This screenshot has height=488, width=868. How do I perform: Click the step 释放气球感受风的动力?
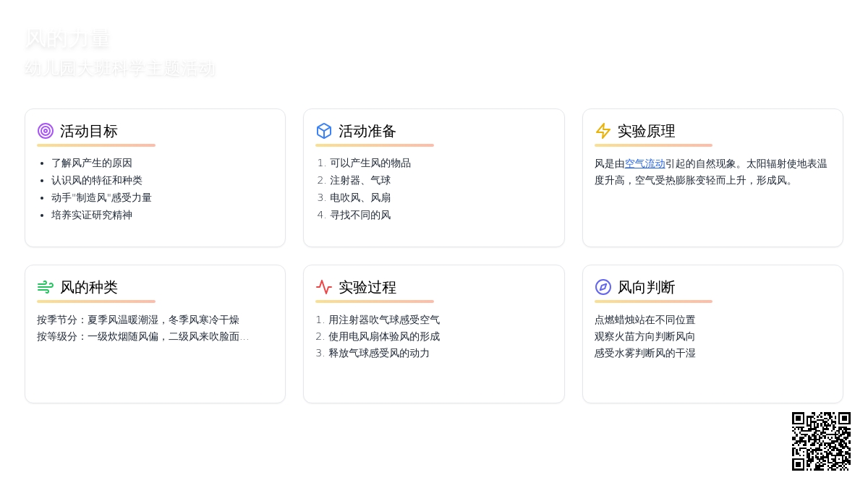point(379,353)
